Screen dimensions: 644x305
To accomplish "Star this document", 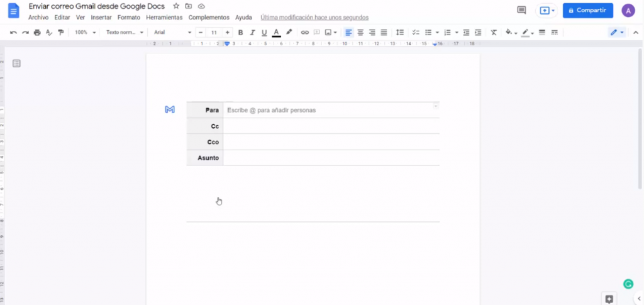I will [x=176, y=6].
